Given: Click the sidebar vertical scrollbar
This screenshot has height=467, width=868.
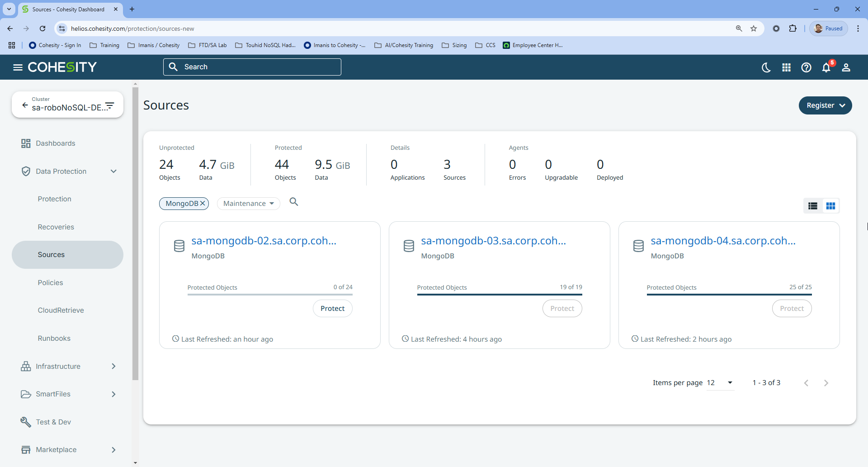Looking at the screenshot, I should tap(135, 233).
